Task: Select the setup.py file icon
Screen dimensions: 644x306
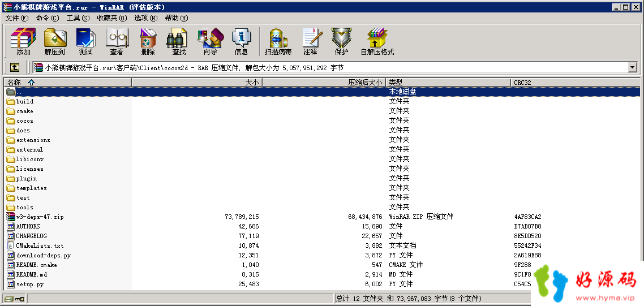Action: [11, 285]
